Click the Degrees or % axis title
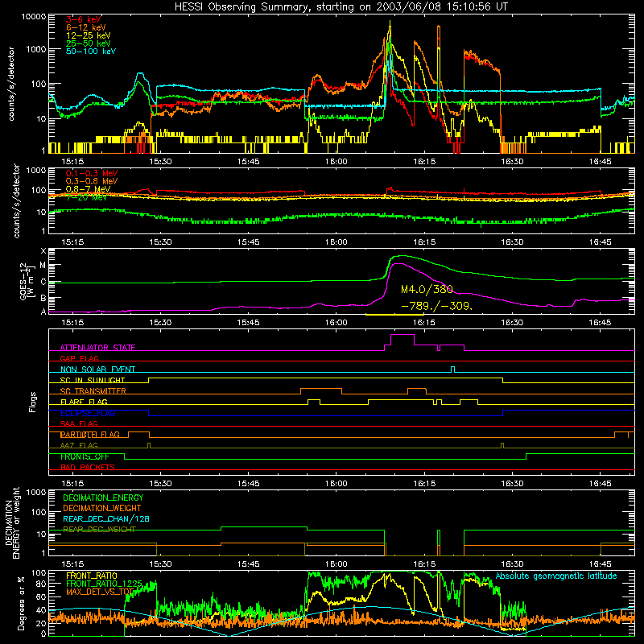Viewport: 644px width, 644px height. (x=21, y=603)
